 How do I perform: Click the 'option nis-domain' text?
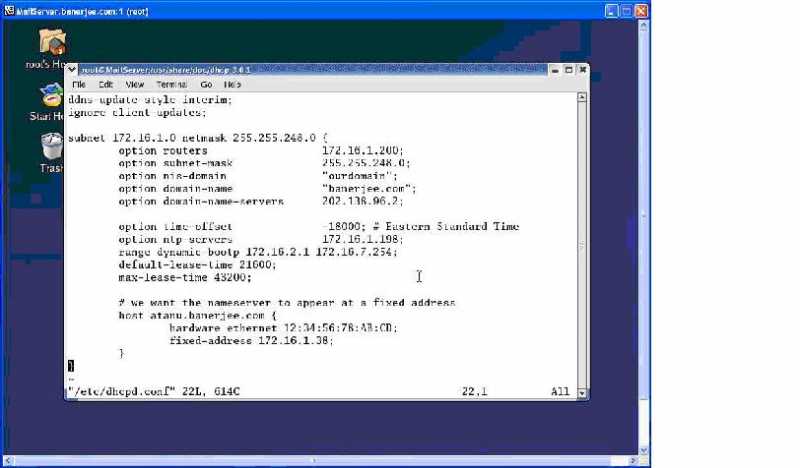(172, 176)
